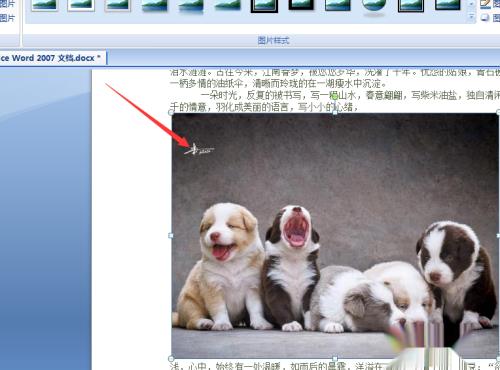The width and height of the screenshot is (500, 370).
Task: Apply the first simple frame picture style
Action: coord(44,5)
